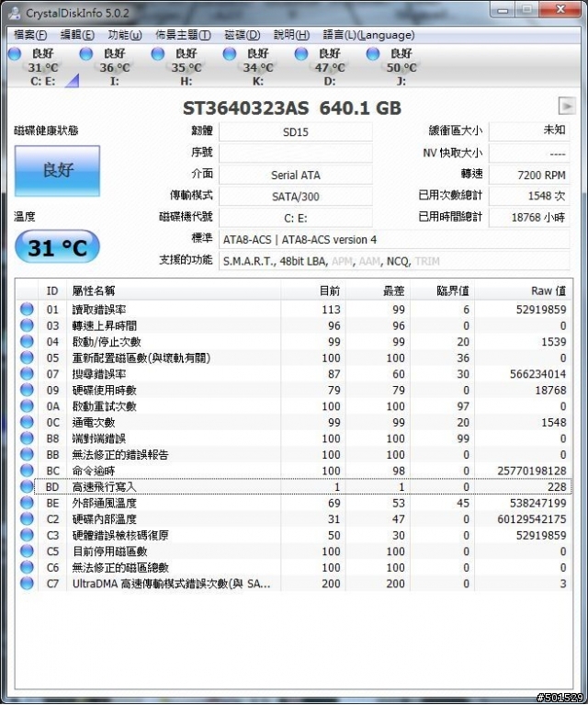The height and width of the screenshot is (705, 588).
Task: Click the 18768 小時 power-on hours field
Action: click(x=529, y=218)
